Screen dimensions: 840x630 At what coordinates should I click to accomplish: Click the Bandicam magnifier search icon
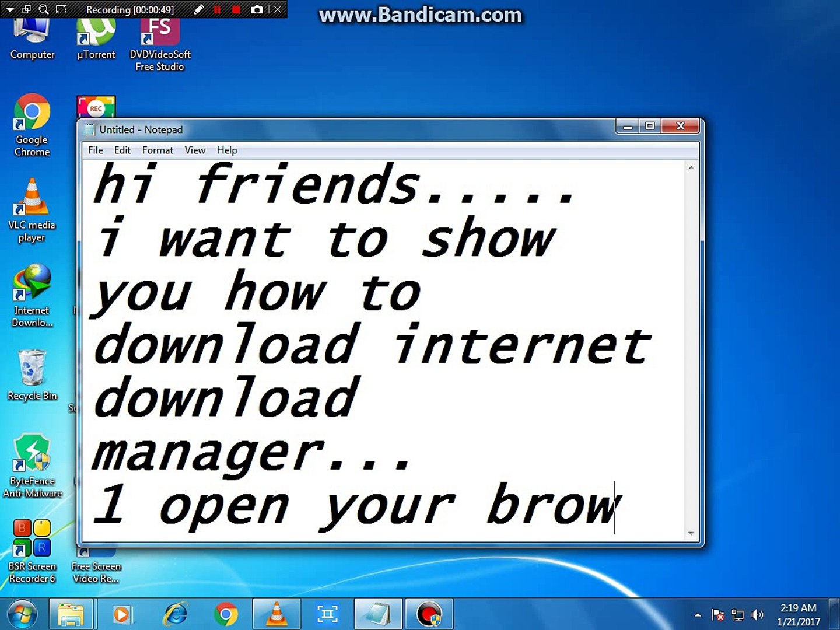(x=43, y=9)
